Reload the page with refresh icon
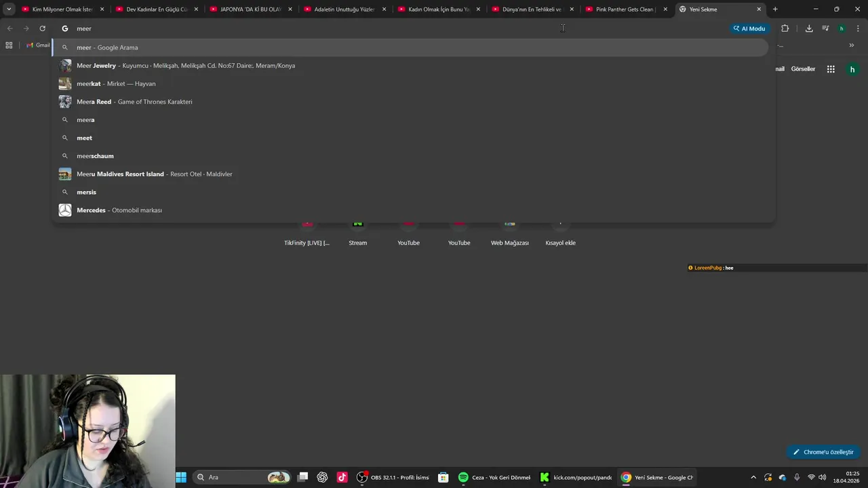The image size is (868, 488). pos(42,28)
